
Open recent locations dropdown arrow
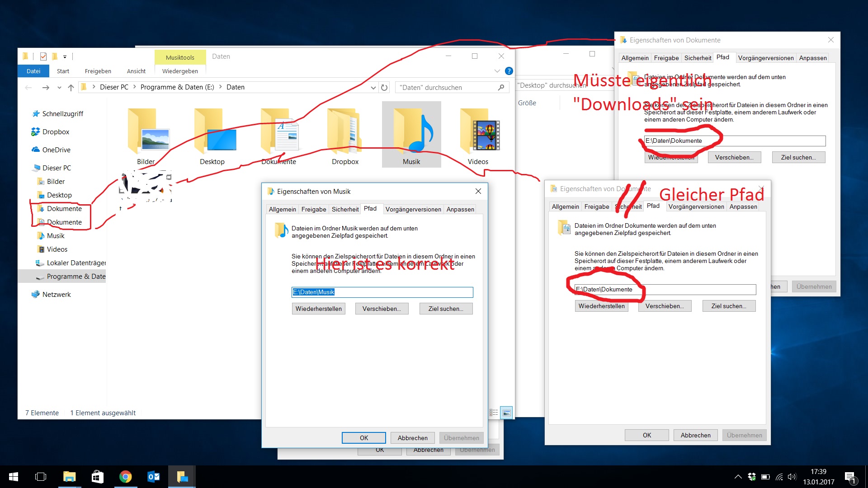tap(59, 88)
